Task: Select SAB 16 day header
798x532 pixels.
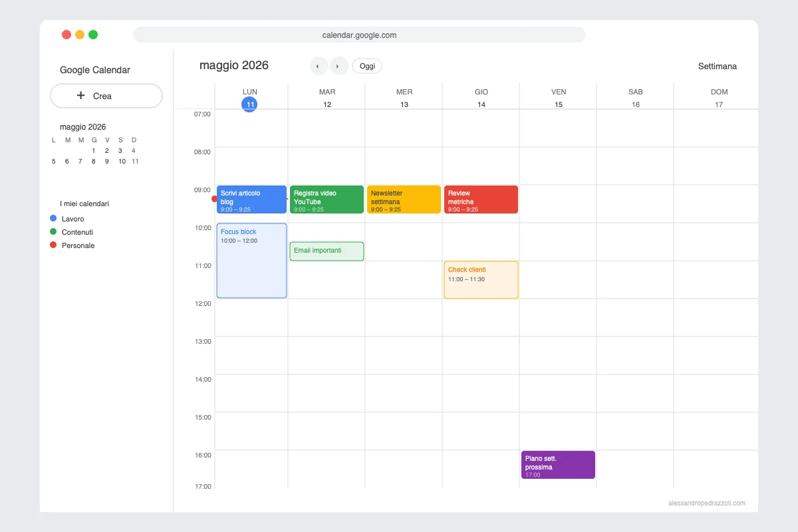Action: (x=636, y=98)
